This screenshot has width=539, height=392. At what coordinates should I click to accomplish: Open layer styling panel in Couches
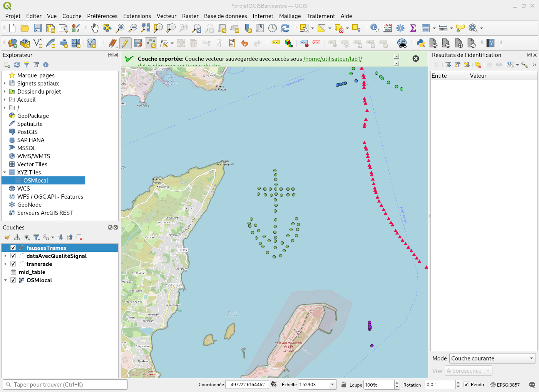[x=7, y=237]
